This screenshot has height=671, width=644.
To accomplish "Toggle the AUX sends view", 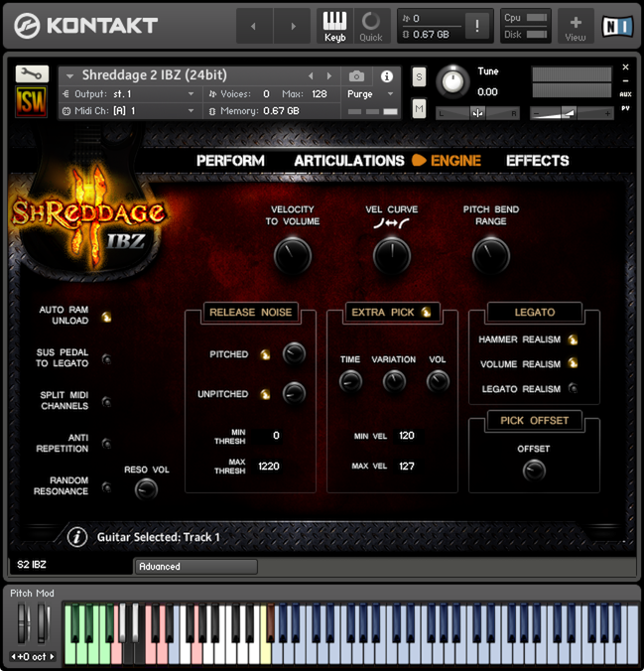I will click(x=625, y=94).
